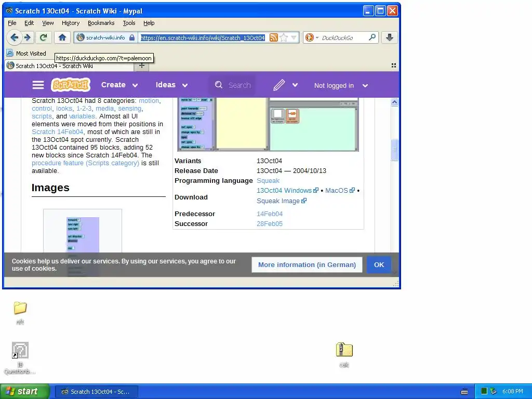Click More information (in German) button

pyautogui.click(x=307, y=264)
